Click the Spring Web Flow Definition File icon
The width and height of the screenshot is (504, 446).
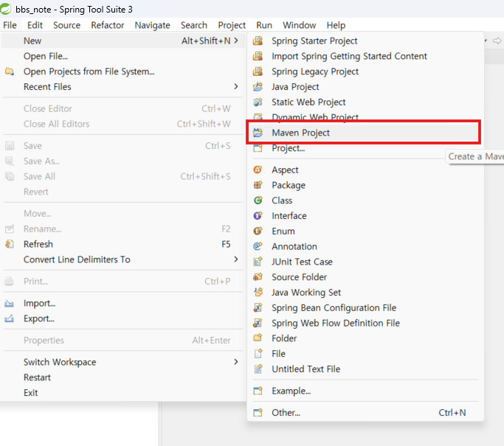pos(258,323)
